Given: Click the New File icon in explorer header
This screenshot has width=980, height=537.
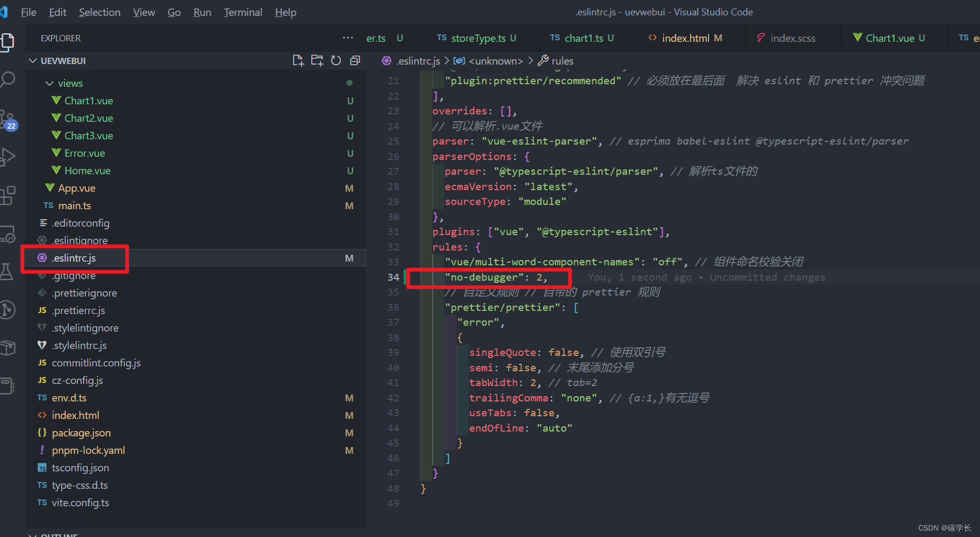Looking at the screenshot, I should (298, 61).
